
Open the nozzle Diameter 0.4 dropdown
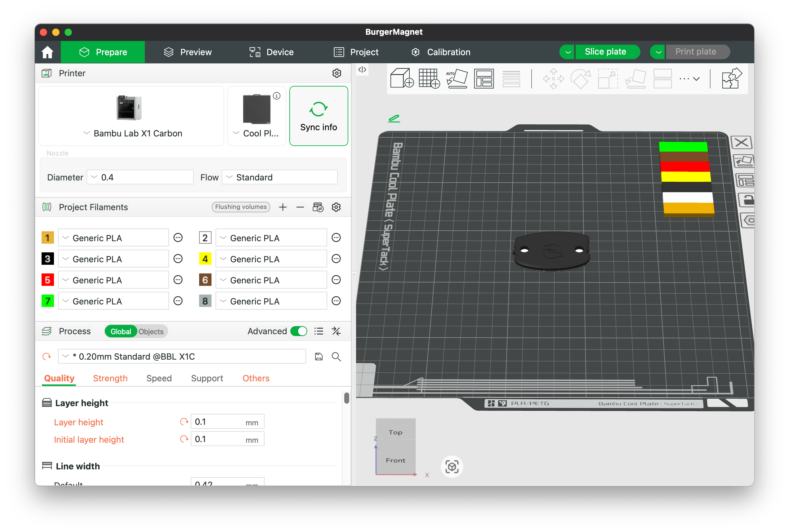click(x=140, y=177)
